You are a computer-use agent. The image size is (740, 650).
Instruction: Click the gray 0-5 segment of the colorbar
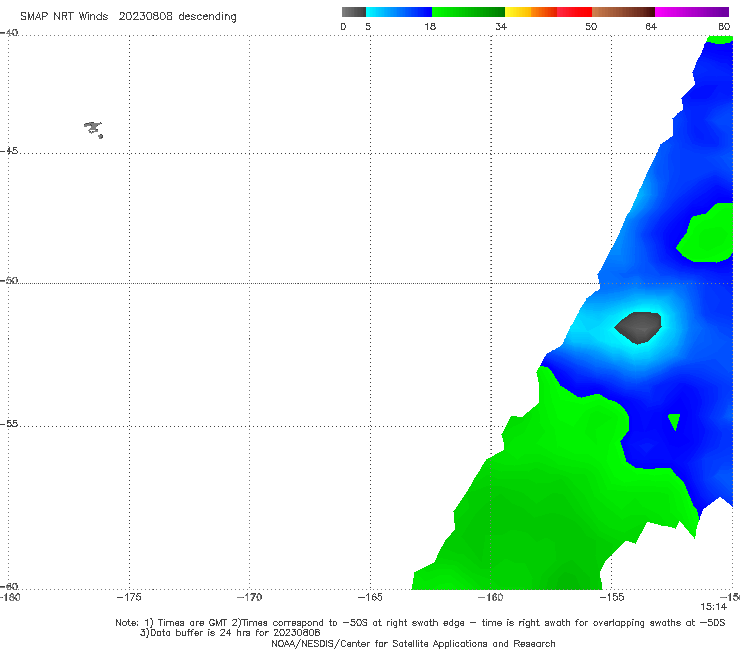pos(353,12)
